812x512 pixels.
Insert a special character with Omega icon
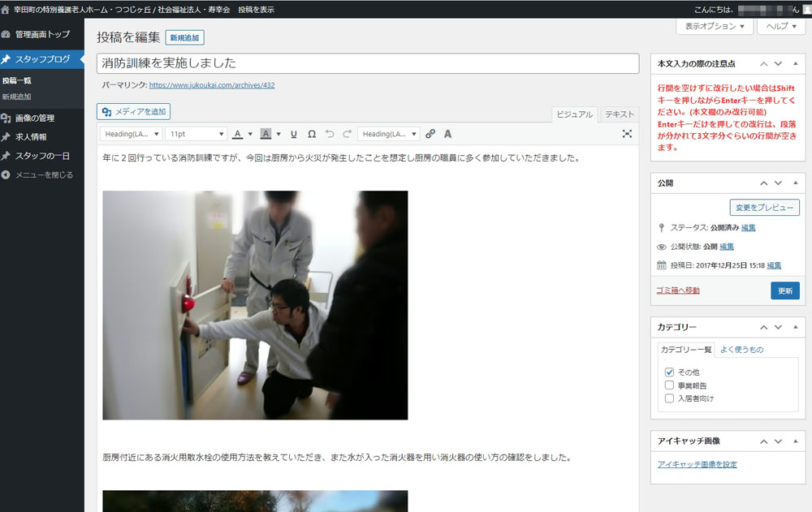click(312, 134)
